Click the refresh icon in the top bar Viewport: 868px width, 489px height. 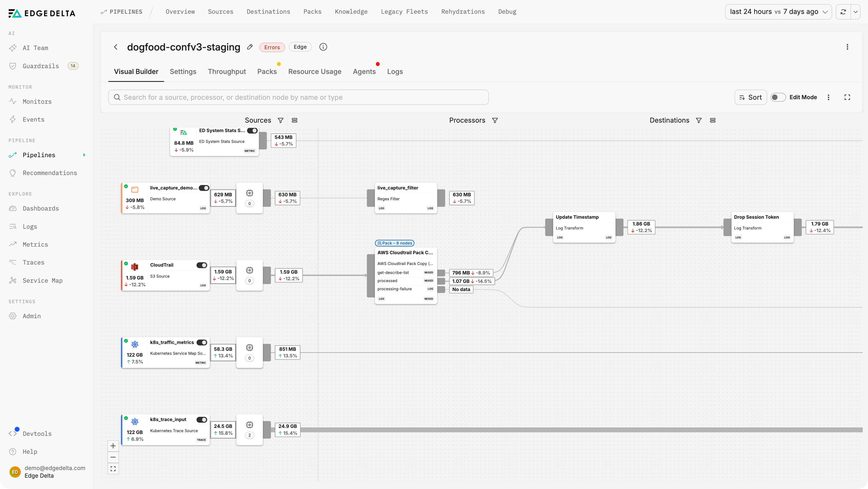843,12
